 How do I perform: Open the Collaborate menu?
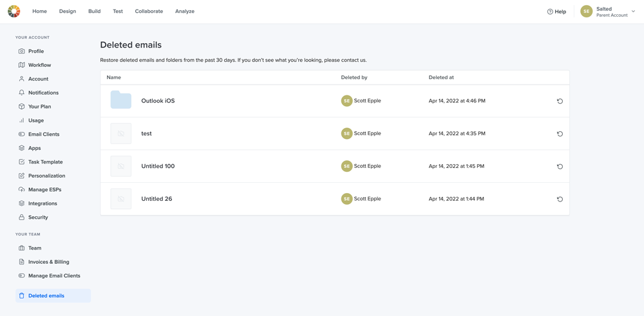(149, 12)
